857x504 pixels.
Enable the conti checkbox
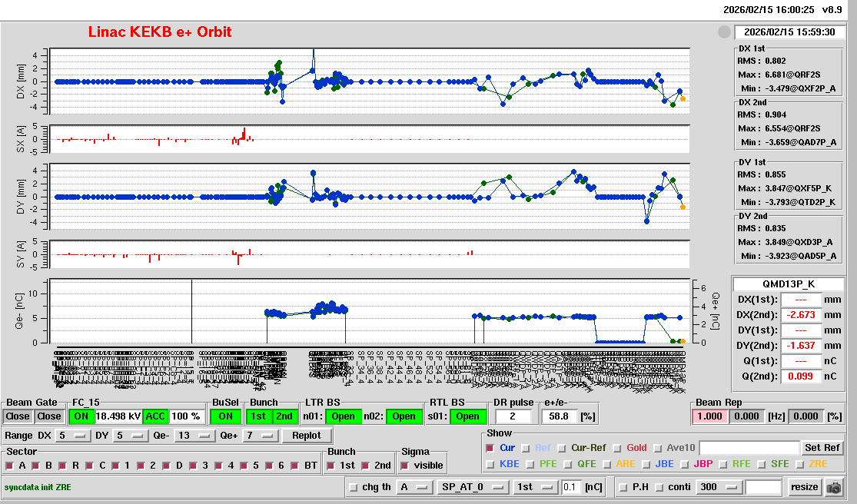(x=659, y=487)
